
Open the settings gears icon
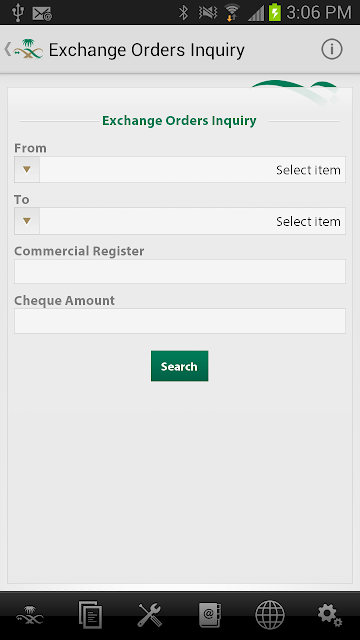pos(330,615)
